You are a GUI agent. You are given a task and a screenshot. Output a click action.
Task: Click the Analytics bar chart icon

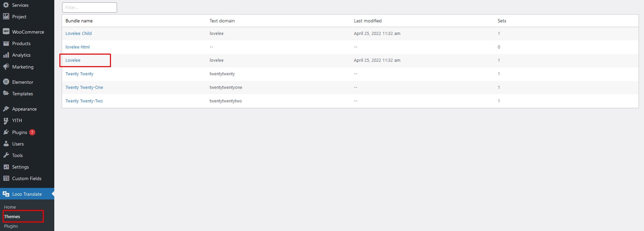6,55
